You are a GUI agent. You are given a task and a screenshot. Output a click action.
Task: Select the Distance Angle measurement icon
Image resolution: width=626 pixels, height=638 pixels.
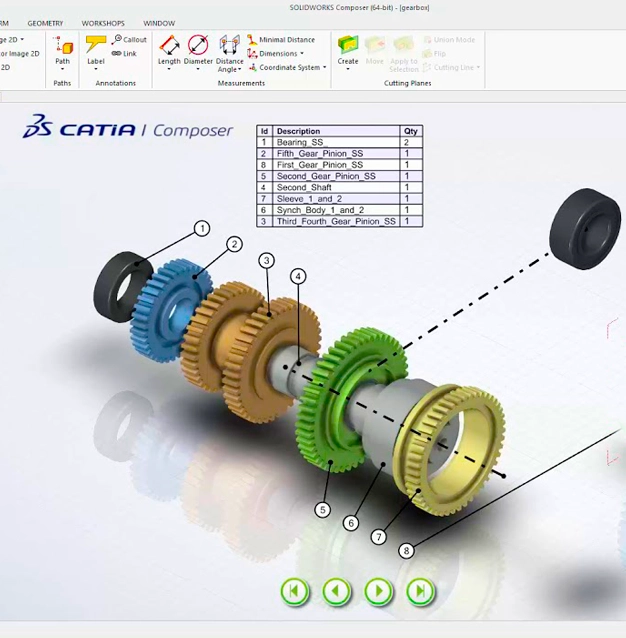click(x=229, y=45)
